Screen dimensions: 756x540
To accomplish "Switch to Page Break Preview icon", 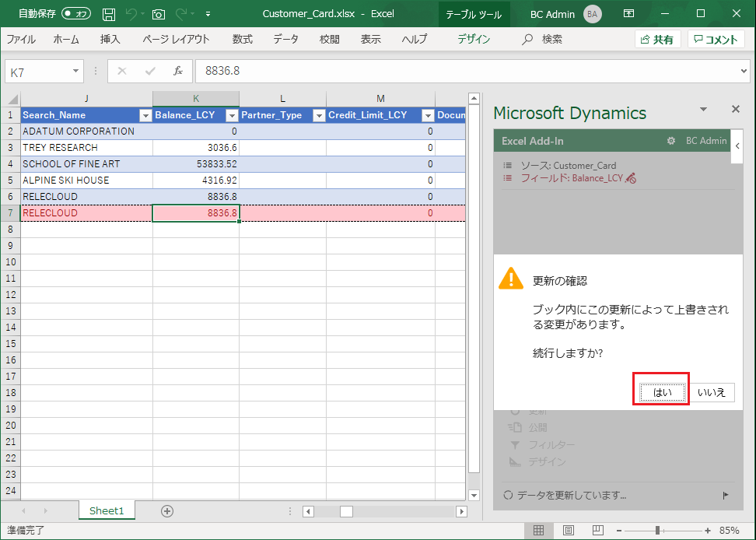I will [x=598, y=531].
